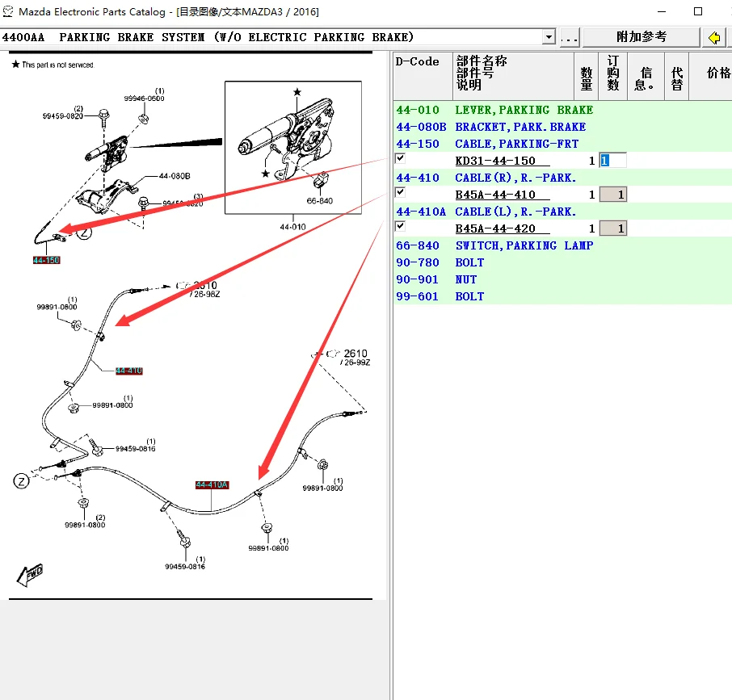
Task: Click order quantity field for B45A-44-420
Action: tap(613, 228)
